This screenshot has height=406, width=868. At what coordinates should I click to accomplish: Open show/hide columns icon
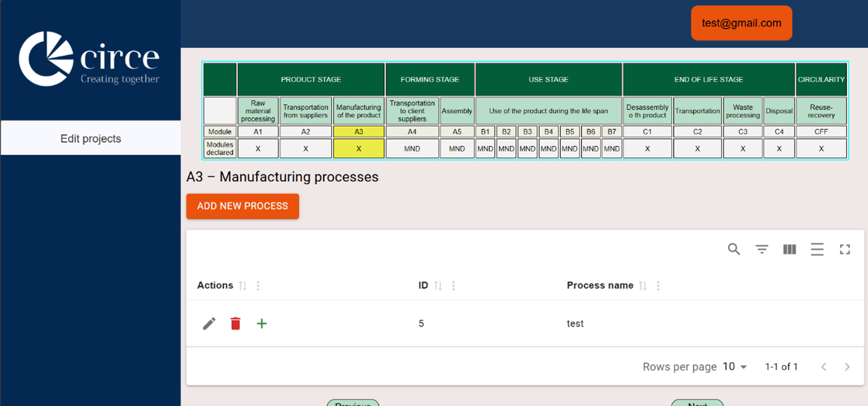coord(789,249)
